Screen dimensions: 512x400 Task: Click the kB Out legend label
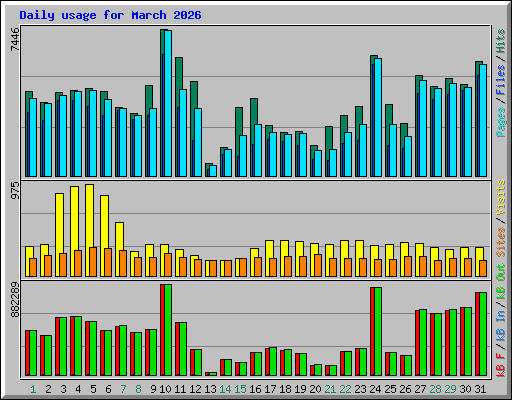click(501, 282)
